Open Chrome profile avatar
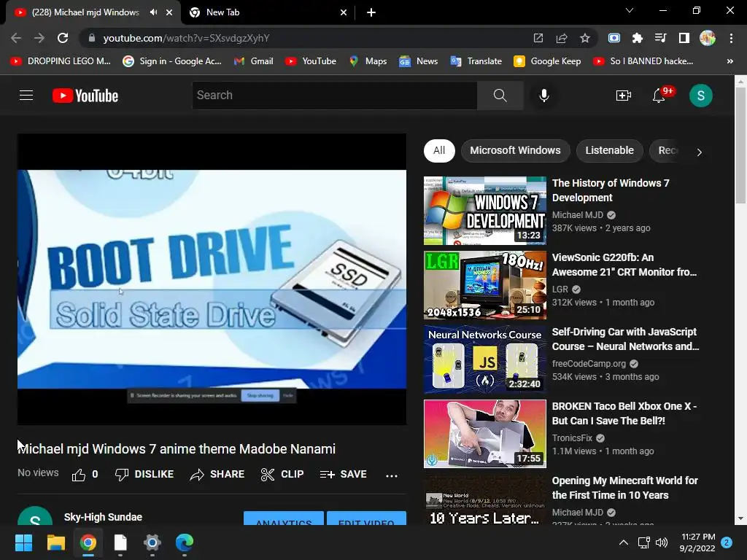 [x=707, y=38]
